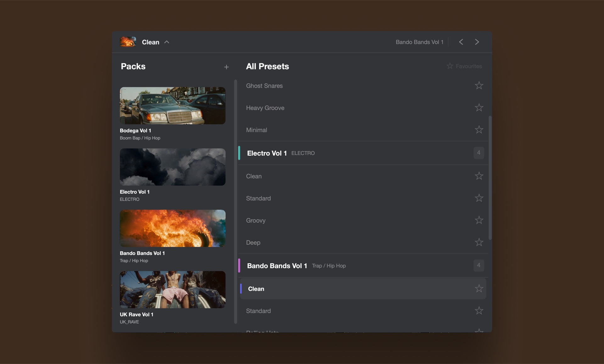Click the current pack icon in header
604x364 pixels.
click(x=128, y=42)
